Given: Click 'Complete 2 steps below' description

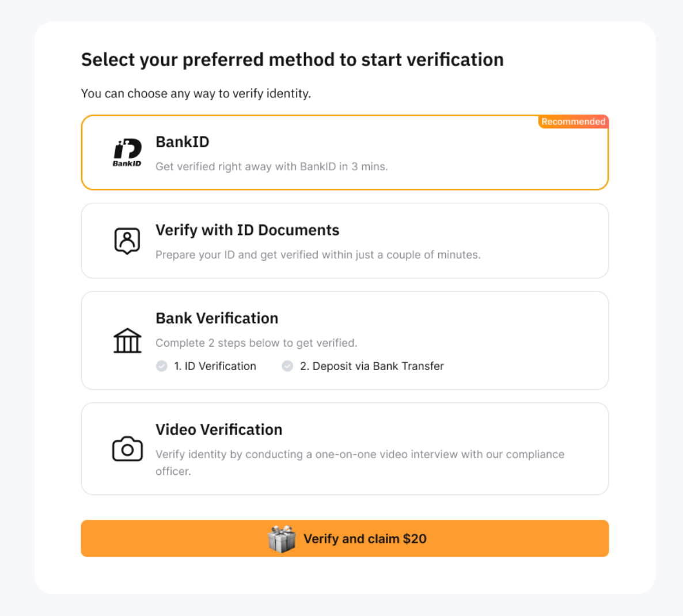Looking at the screenshot, I should [x=256, y=343].
